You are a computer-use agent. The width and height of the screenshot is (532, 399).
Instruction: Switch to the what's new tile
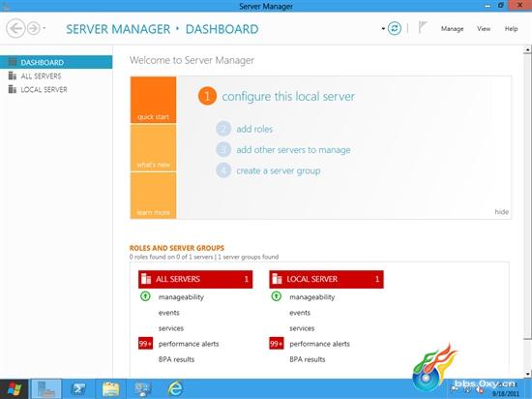pyautogui.click(x=154, y=148)
